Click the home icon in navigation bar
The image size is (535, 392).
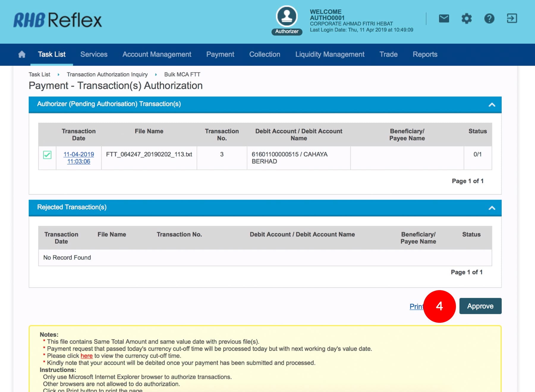tap(22, 54)
